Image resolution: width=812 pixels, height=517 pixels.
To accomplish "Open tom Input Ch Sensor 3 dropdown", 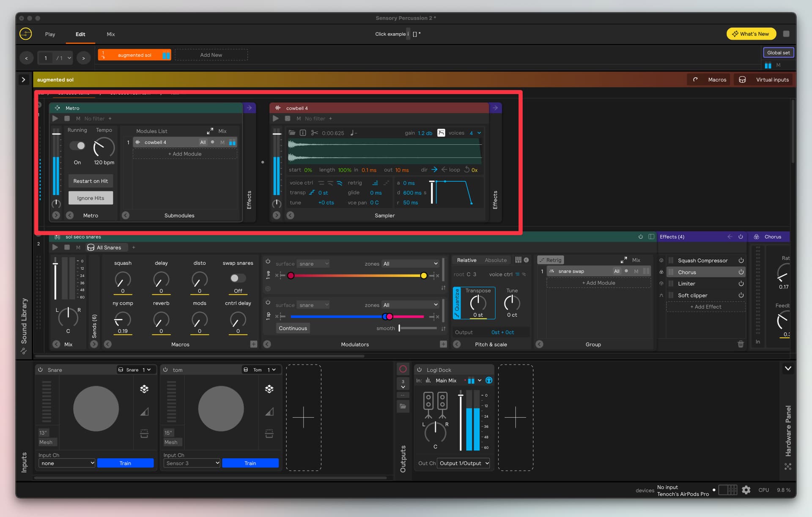I will 192,463.
